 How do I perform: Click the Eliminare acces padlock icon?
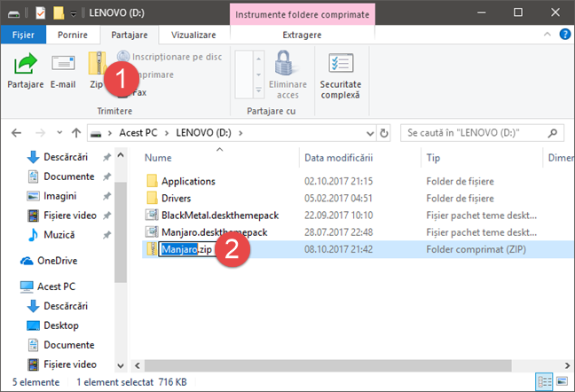click(x=284, y=63)
